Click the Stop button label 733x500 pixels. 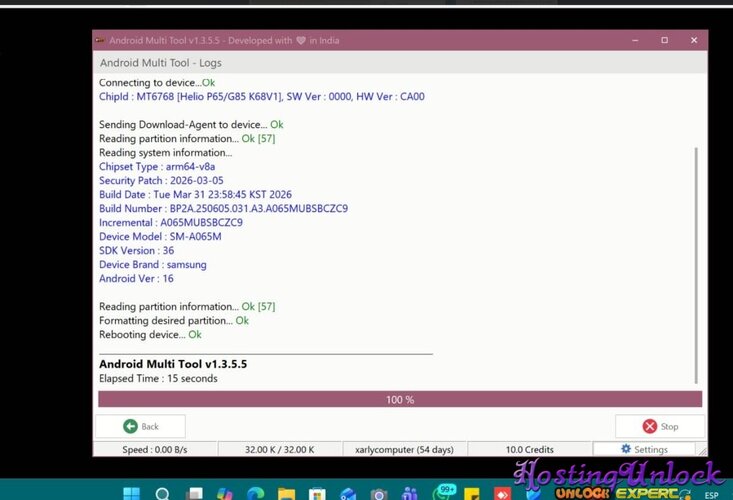pyautogui.click(x=669, y=426)
